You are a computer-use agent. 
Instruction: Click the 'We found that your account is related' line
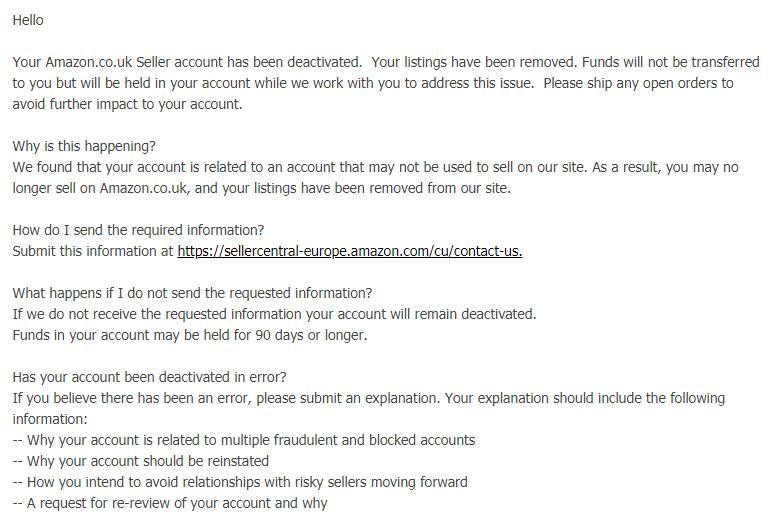pyautogui.click(x=376, y=167)
